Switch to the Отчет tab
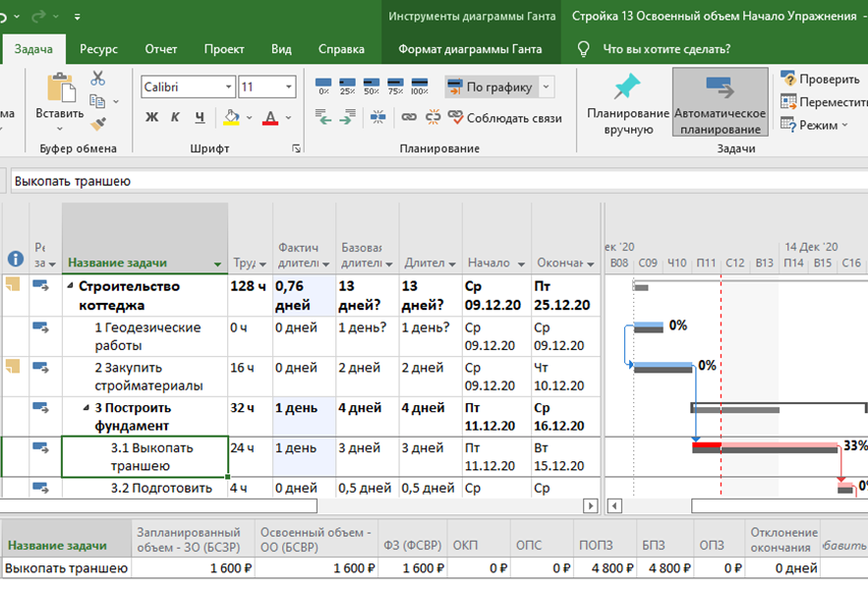The image size is (868, 590). click(x=161, y=49)
